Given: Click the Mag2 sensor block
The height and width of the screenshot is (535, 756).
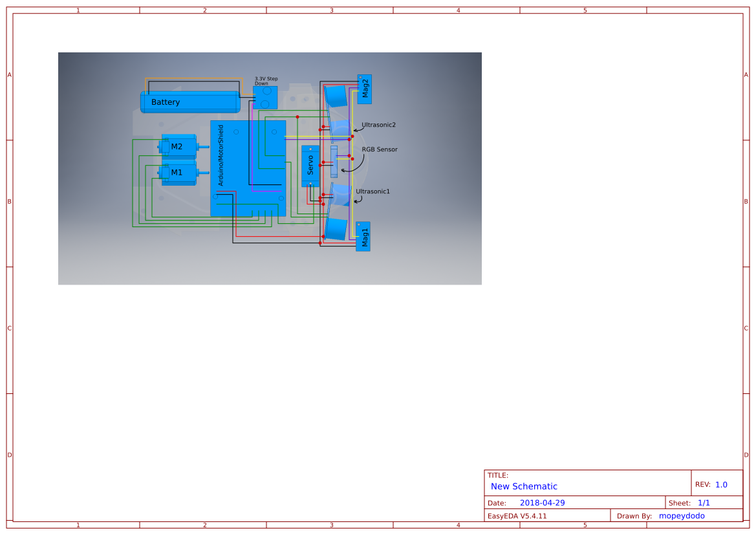Looking at the screenshot, I should coord(365,89).
